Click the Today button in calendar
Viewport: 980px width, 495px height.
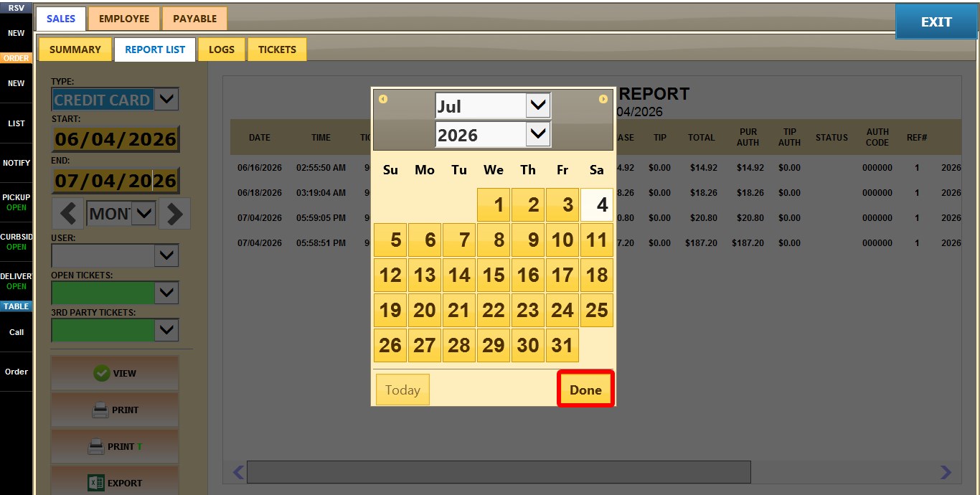click(x=402, y=390)
